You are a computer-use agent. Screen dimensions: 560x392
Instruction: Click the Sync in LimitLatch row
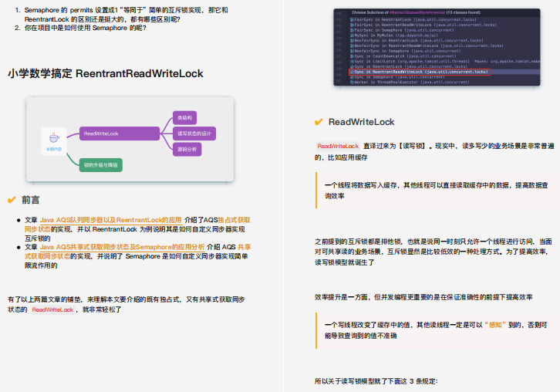click(445, 62)
